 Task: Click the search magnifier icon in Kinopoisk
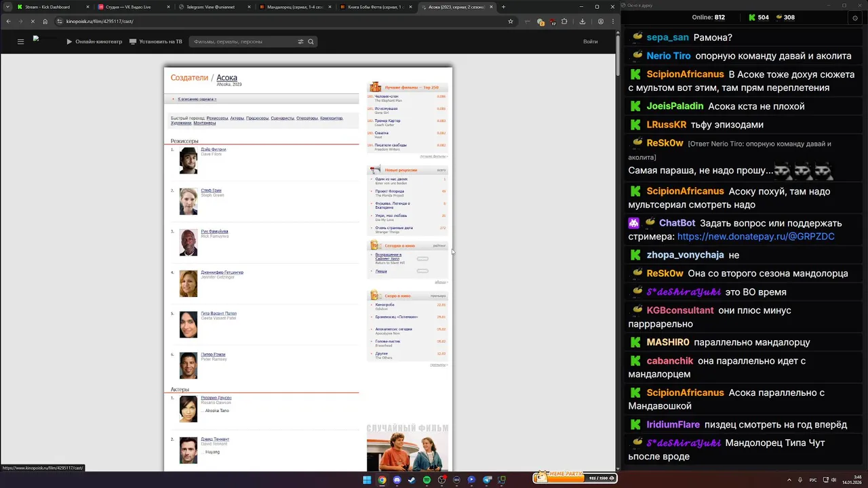point(311,41)
